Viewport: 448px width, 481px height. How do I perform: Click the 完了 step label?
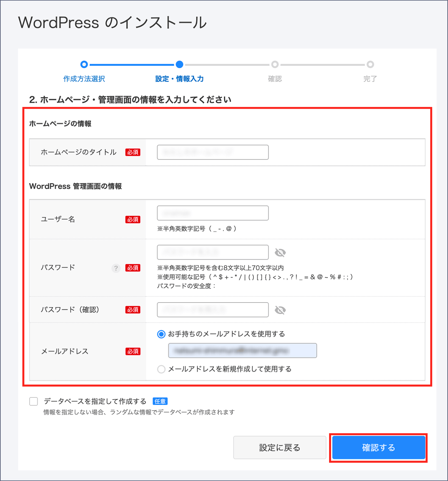click(x=370, y=79)
